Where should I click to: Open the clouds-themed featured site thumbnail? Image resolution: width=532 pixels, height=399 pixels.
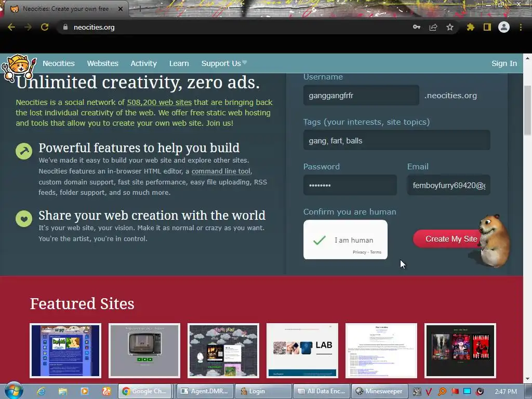click(x=223, y=351)
